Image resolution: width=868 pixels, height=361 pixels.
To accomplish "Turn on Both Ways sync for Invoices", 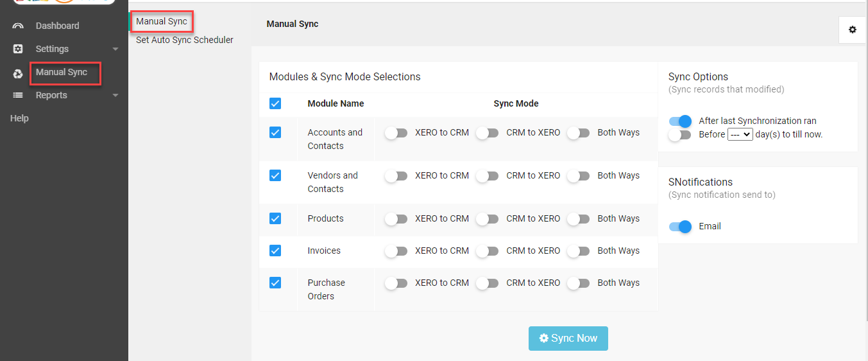I will [x=579, y=251].
